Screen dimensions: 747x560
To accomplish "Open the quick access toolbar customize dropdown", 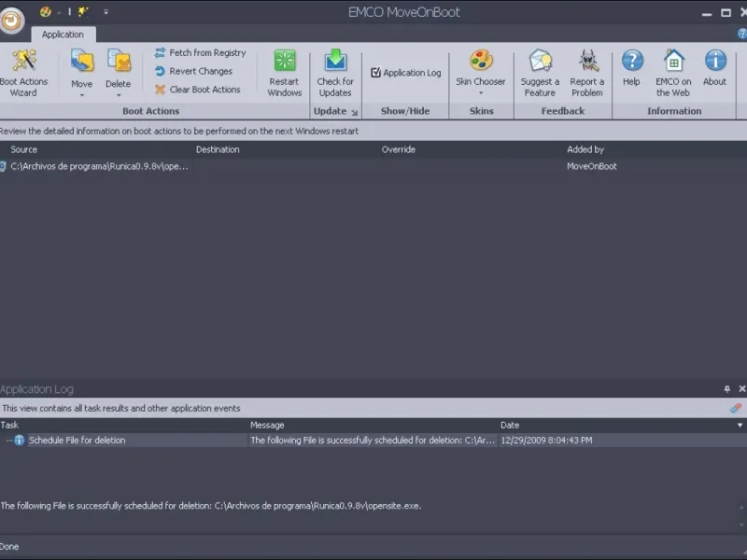I will click(106, 12).
